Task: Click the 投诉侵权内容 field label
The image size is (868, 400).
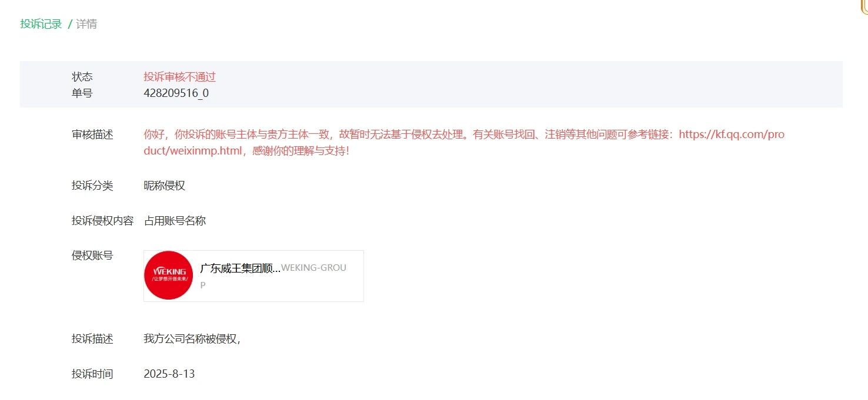Action: point(103,221)
